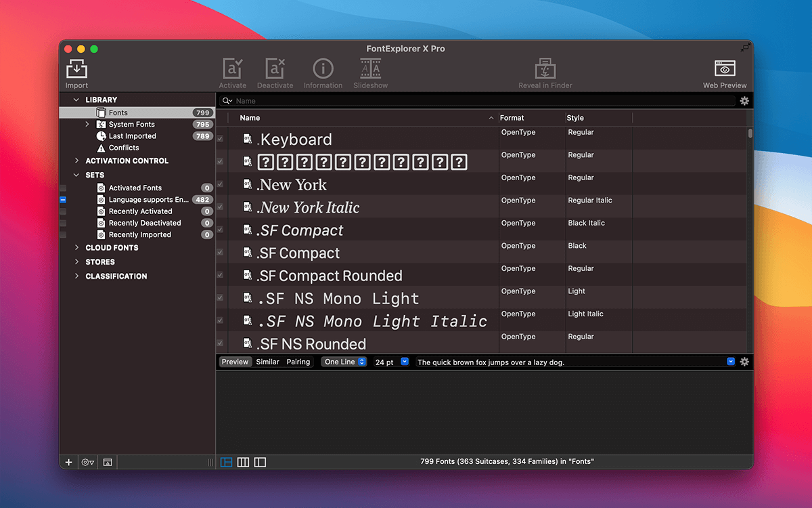This screenshot has height=508, width=812.
Task: Click Reveal in Finder icon
Action: (x=545, y=68)
